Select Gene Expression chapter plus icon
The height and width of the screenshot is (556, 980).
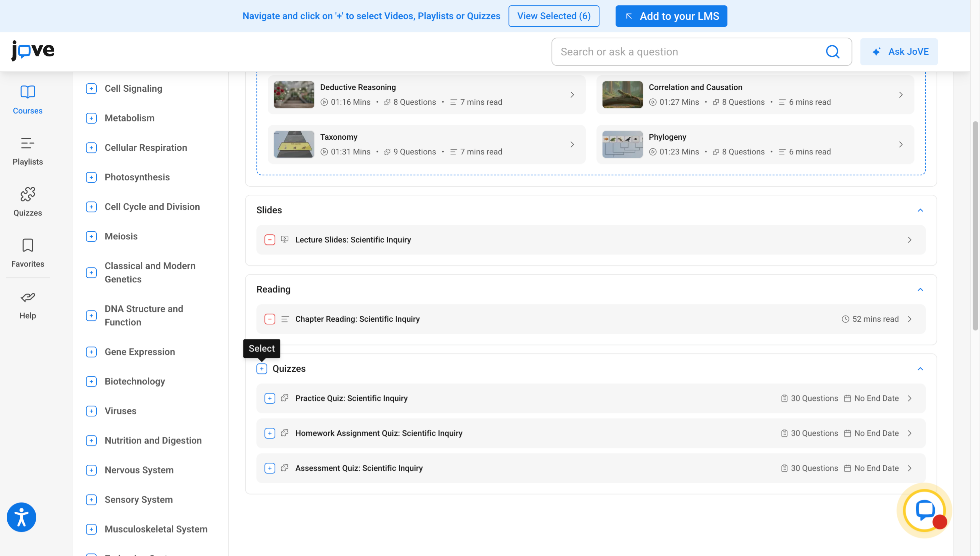tap(91, 352)
